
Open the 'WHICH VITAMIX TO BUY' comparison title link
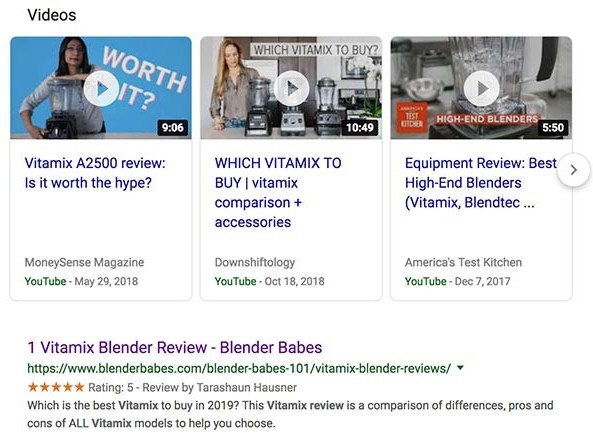pos(278,192)
